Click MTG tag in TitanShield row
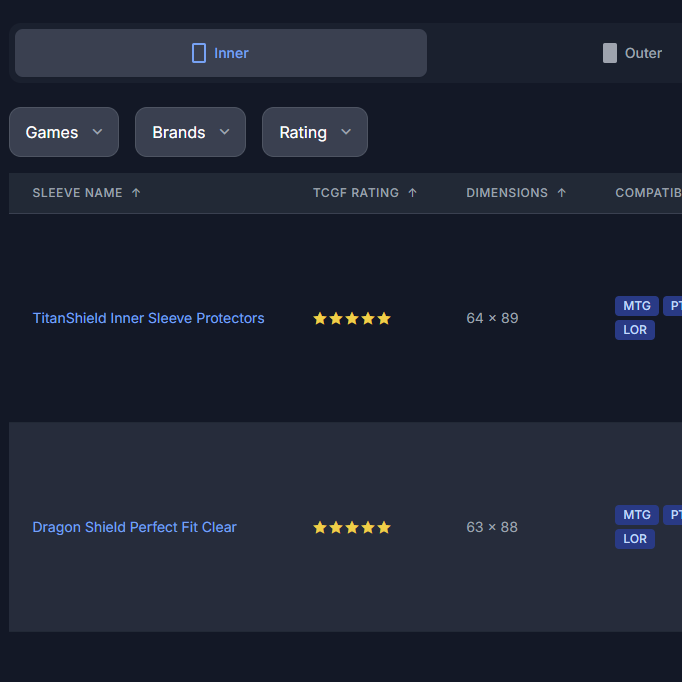Screen dimensions: 682x682 636,306
